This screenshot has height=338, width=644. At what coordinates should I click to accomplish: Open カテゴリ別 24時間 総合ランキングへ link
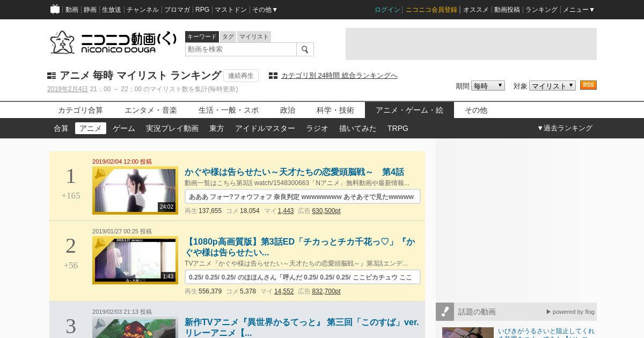coord(339,76)
